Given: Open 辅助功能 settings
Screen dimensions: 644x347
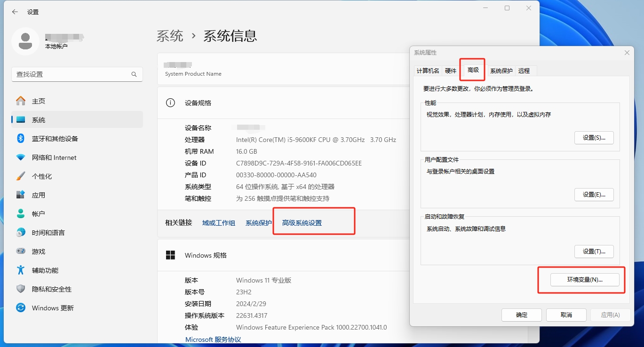Looking at the screenshot, I should tap(77, 270).
